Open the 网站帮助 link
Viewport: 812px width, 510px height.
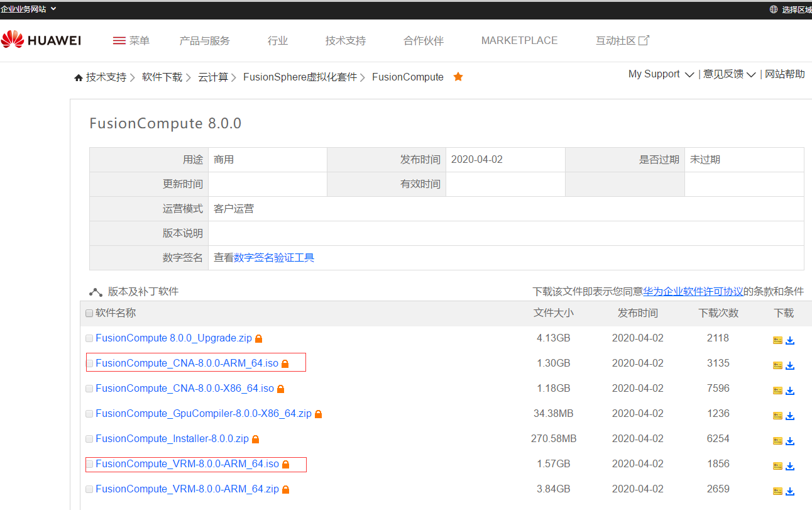785,74
